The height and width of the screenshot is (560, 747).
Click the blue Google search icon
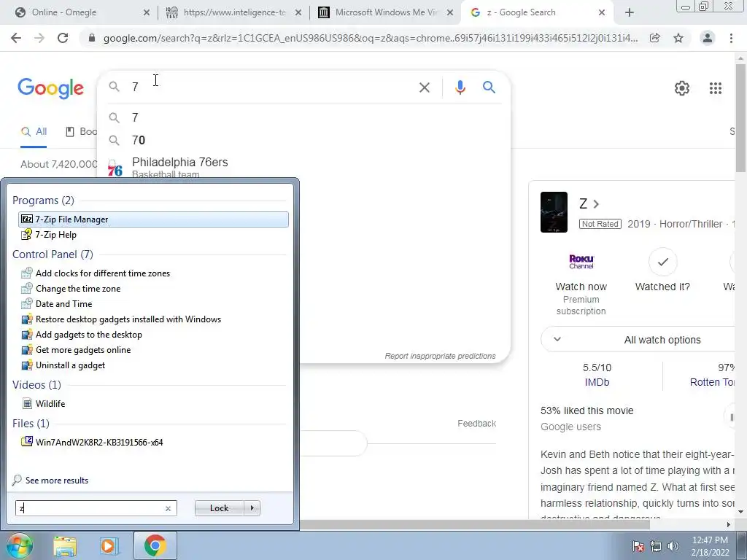pyautogui.click(x=489, y=87)
